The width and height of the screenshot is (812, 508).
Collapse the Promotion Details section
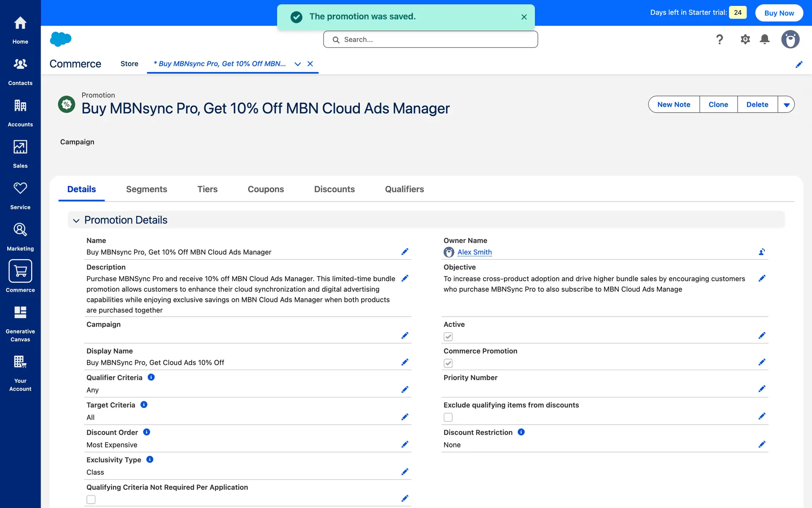click(76, 221)
